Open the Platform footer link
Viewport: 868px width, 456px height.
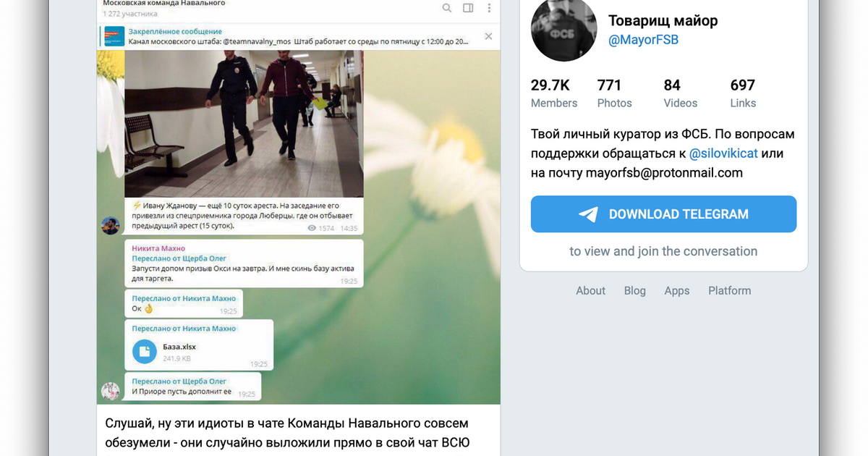(x=729, y=290)
